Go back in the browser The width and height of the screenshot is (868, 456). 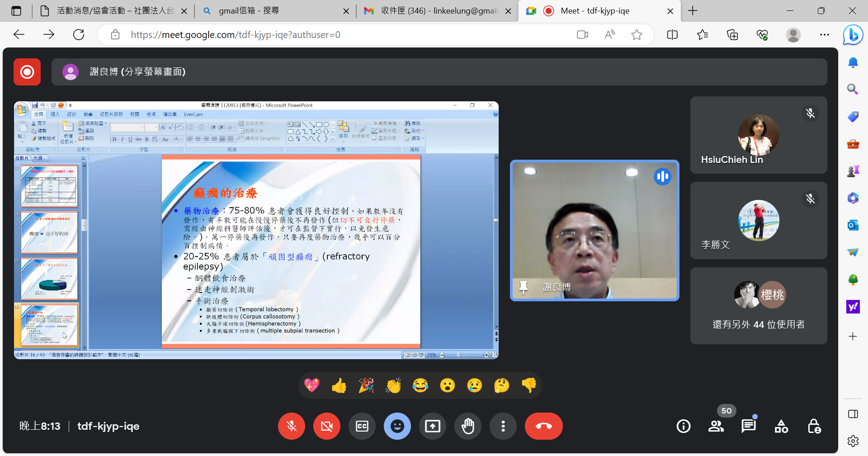(x=19, y=34)
